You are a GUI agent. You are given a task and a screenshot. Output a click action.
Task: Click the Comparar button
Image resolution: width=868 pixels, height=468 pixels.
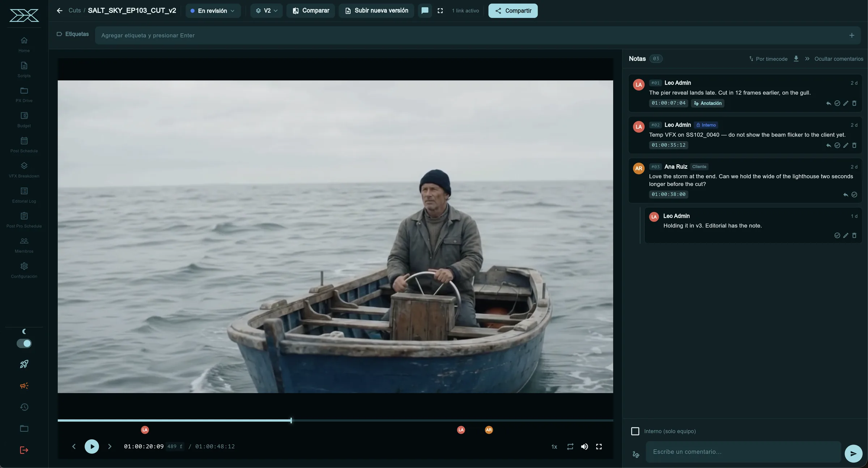311,11
